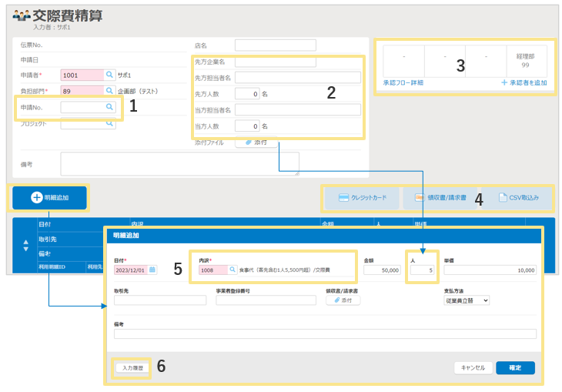This screenshot has width=562, height=392.
Task: Click the 領収書/請求書 import button
Action: 440,198
